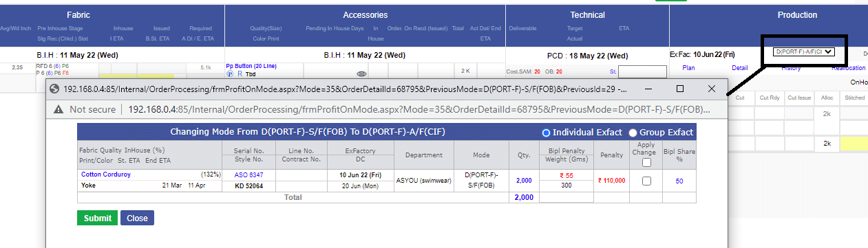Submit the mode change form
868x248 pixels.
point(97,218)
